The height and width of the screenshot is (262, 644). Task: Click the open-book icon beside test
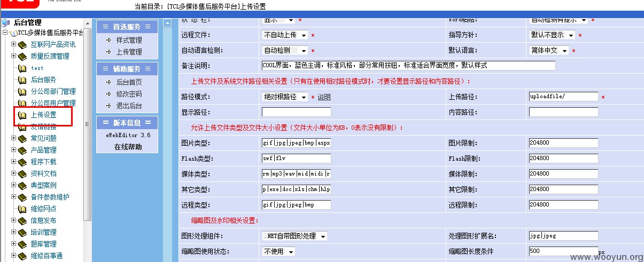22,68
